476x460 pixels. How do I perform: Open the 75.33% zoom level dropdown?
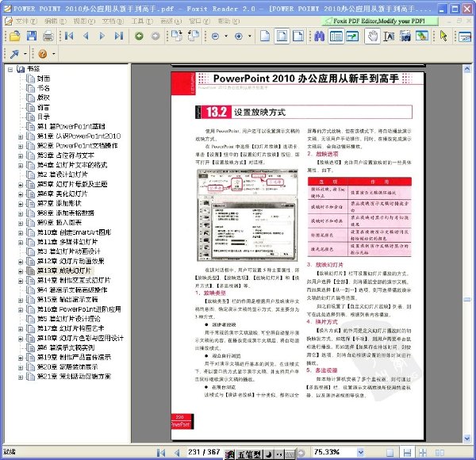point(360,452)
